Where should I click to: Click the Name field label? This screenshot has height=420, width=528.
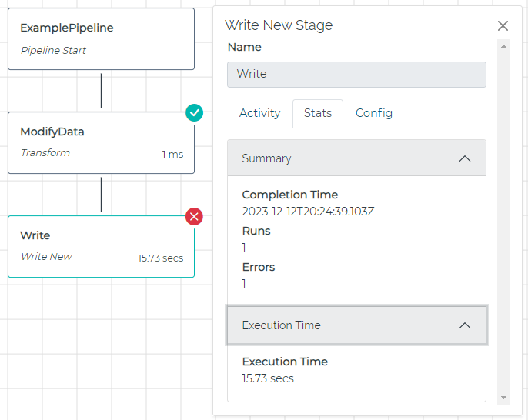tap(245, 47)
